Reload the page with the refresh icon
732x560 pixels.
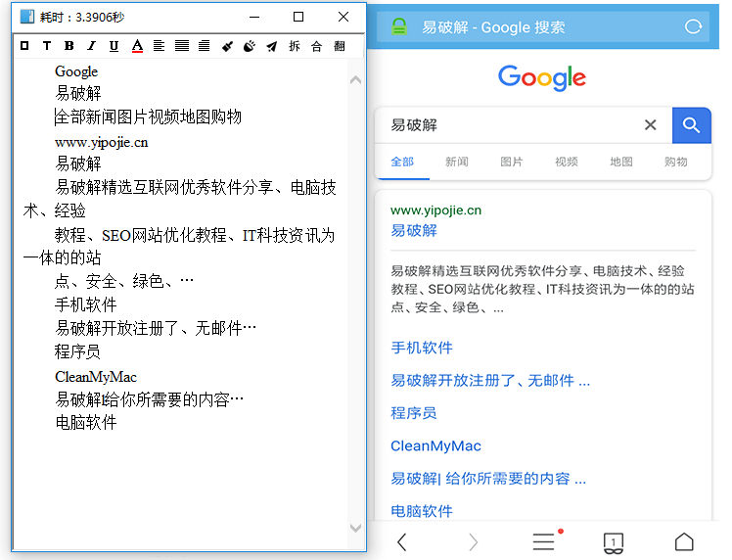pyautogui.click(x=693, y=26)
